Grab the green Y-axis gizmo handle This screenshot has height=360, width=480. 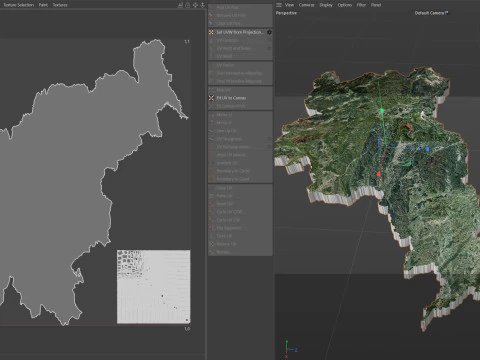point(382,110)
